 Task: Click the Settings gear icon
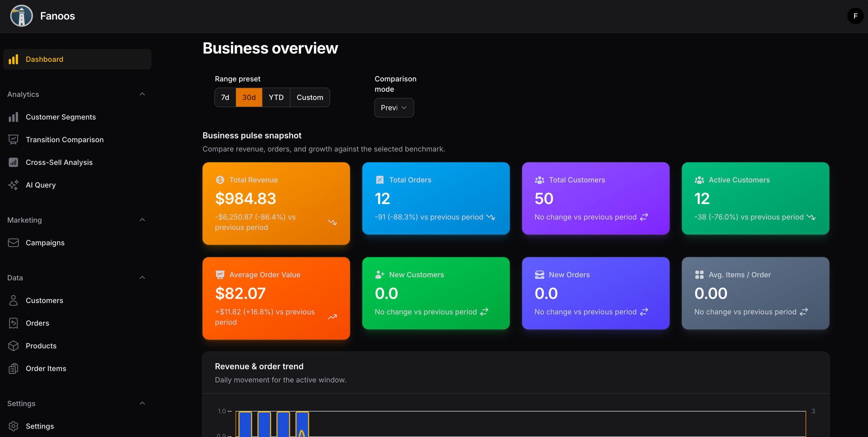click(x=13, y=426)
